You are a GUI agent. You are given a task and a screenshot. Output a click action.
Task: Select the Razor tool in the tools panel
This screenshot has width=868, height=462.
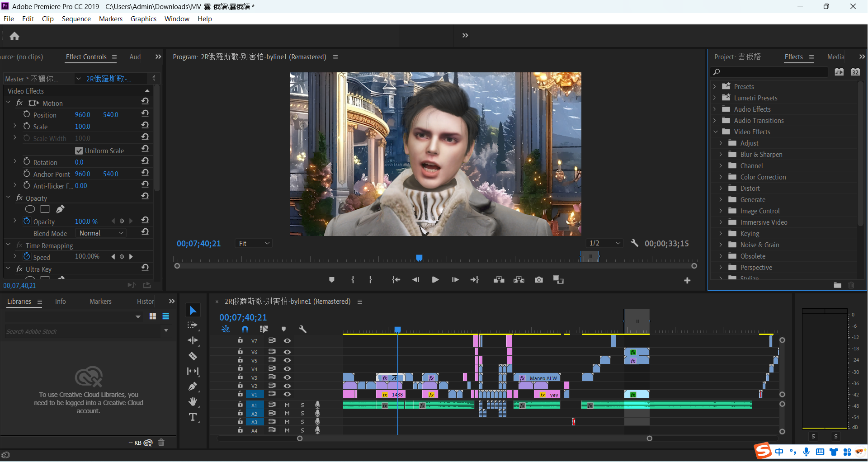point(193,356)
